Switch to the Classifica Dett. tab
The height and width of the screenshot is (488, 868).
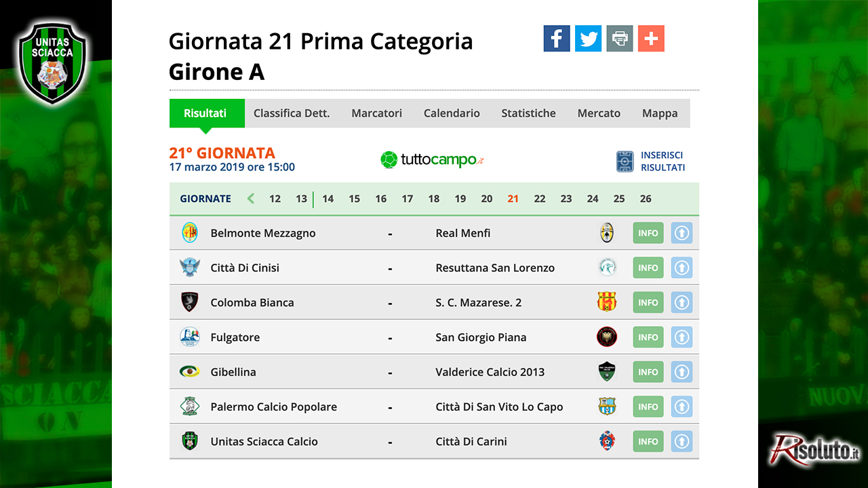(292, 113)
